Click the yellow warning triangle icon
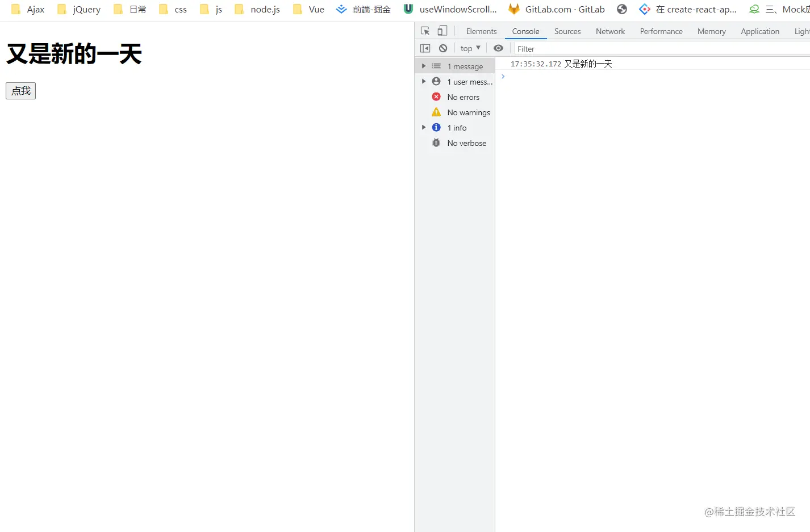This screenshot has width=810, height=532. [x=436, y=112]
